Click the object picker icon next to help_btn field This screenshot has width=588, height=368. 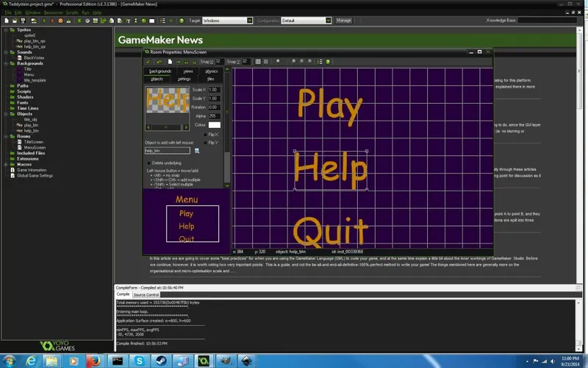coord(197,151)
